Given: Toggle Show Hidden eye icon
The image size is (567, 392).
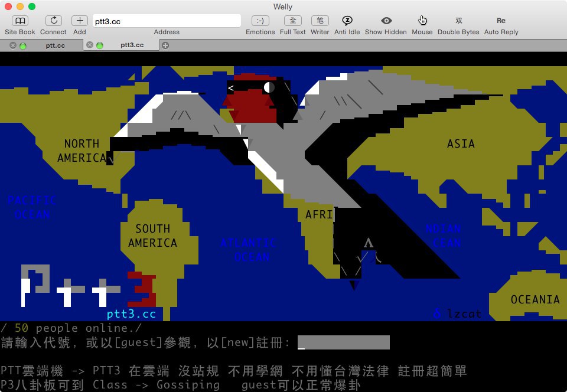Looking at the screenshot, I should 386,21.
